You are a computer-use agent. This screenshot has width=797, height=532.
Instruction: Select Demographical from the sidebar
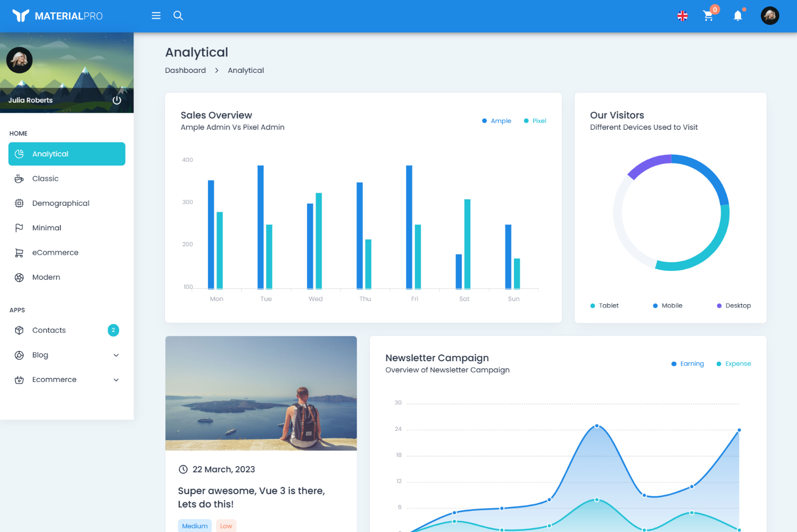[x=61, y=203]
